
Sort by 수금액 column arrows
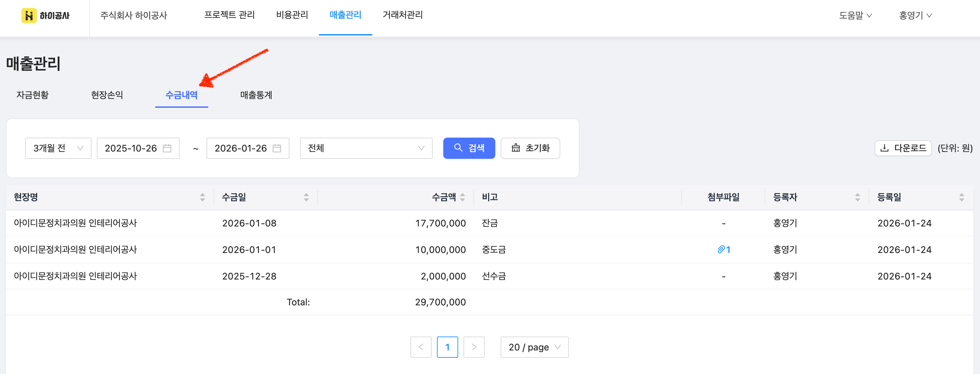coord(462,197)
